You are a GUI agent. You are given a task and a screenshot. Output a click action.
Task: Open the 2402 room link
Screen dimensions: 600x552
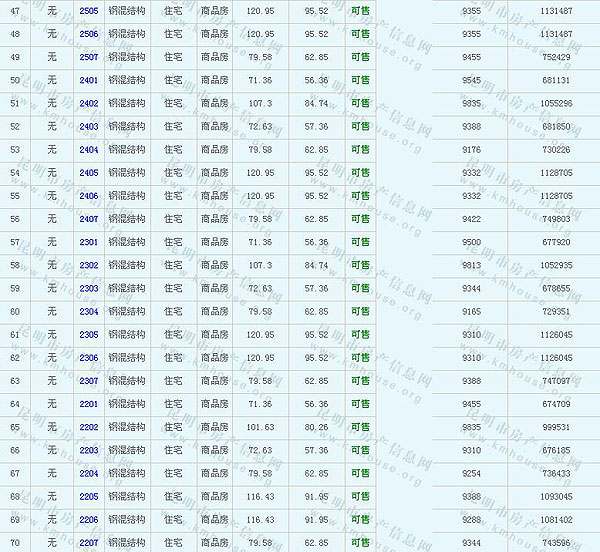89,103
